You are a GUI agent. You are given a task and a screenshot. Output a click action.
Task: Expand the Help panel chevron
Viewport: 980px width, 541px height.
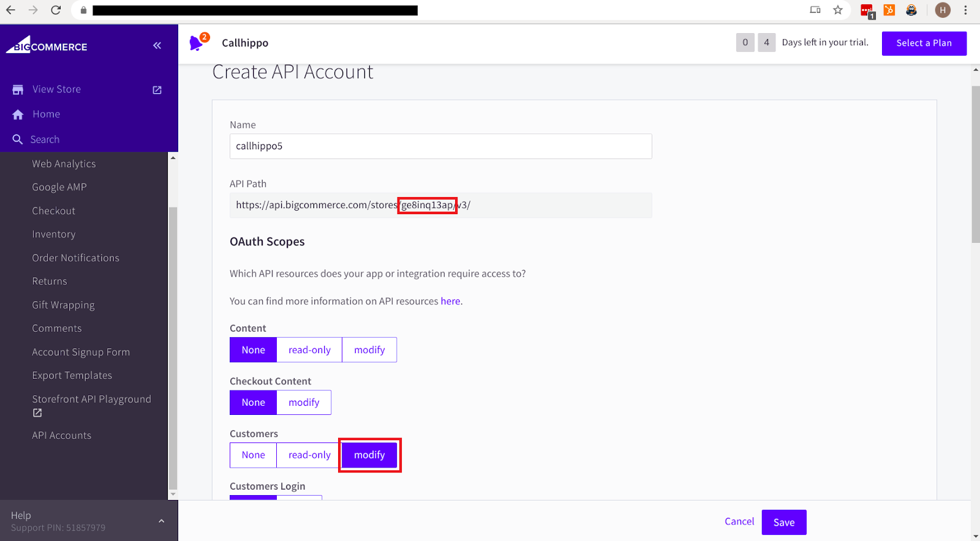click(x=161, y=521)
